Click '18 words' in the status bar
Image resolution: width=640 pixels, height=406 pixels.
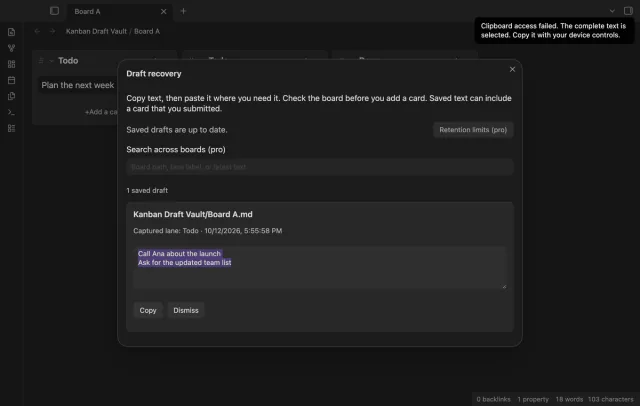(569, 399)
